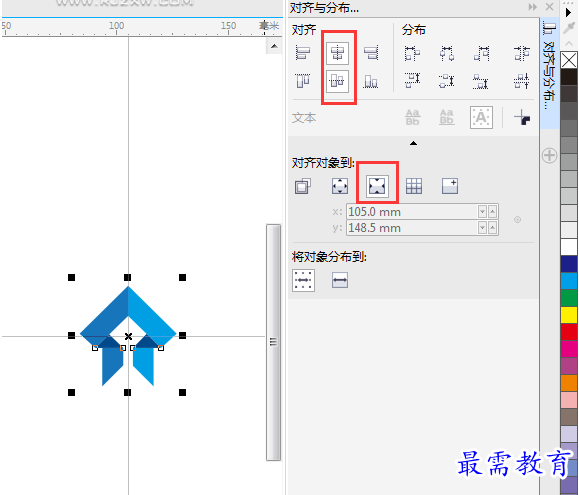Click the y coordinate field 148.5 mm
The width and height of the screenshot is (579, 495).
point(412,228)
